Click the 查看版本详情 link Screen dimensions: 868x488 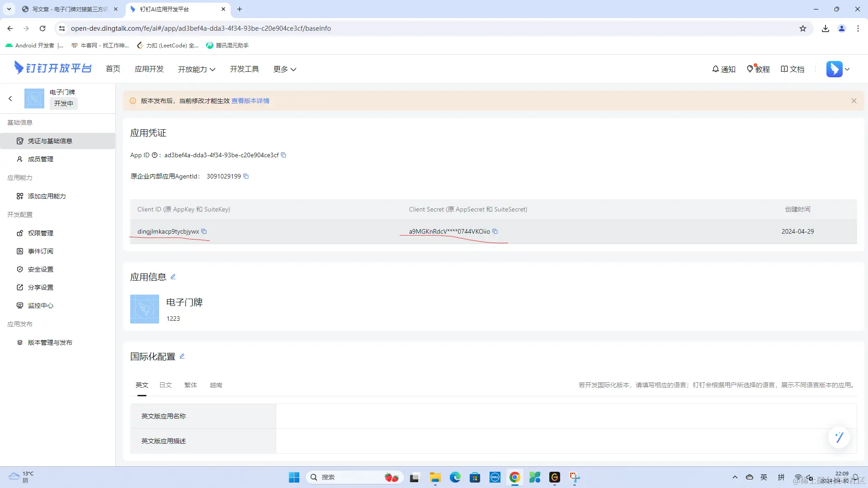pyautogui.click(x=250, y=101)
